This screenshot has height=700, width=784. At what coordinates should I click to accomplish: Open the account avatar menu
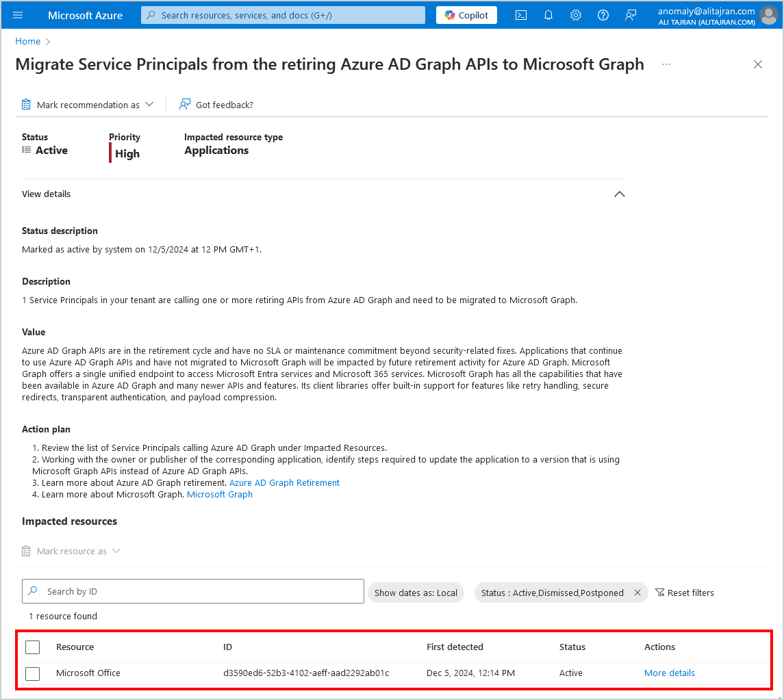[769, 16]
